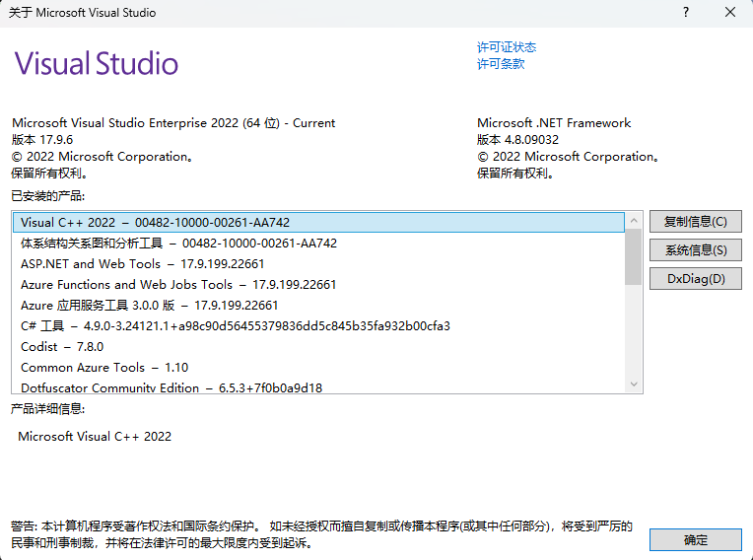Click the Visual Studio Enterprise 2022 edition text

click(x=173, y=123)
